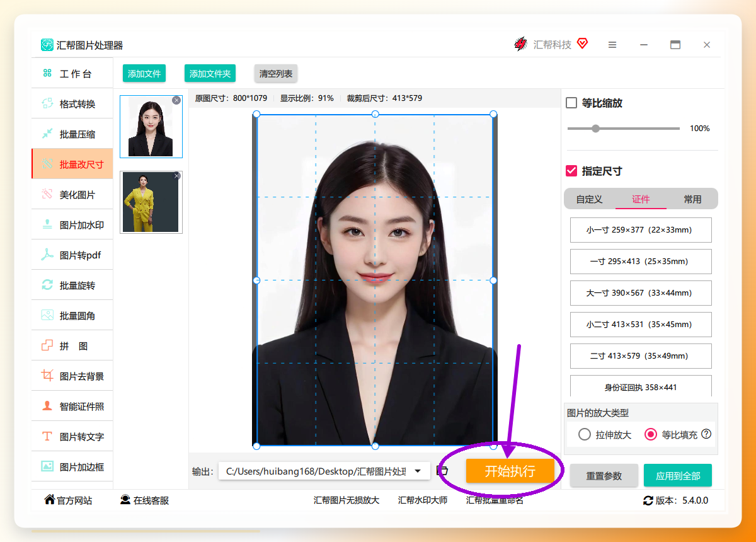Screen dimensions: 756x542
Task: Choose the 一寸 295×413 size
Action: [x=641, y=262]
